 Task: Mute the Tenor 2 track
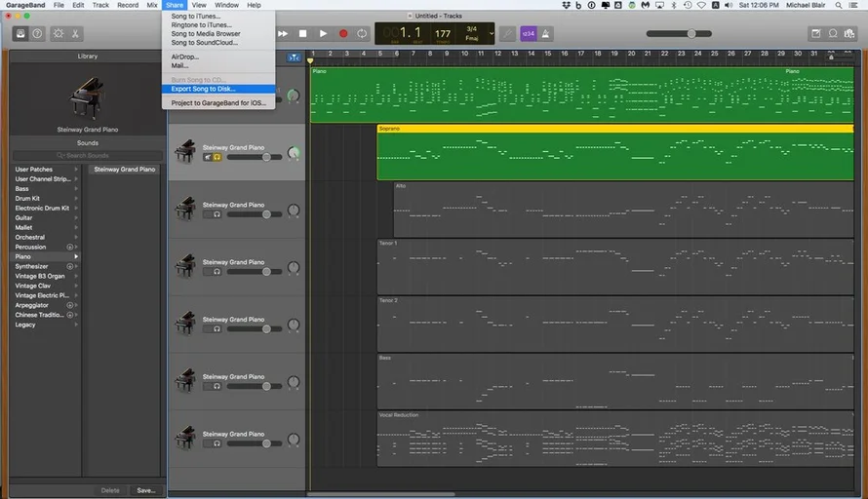208,329
